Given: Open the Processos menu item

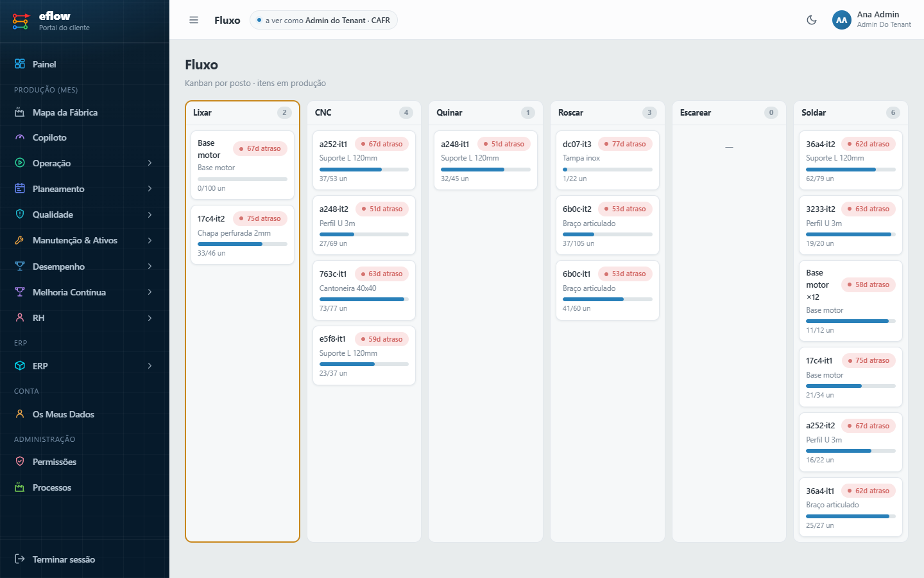Looking at the screenshot, I should coord(85,487).
